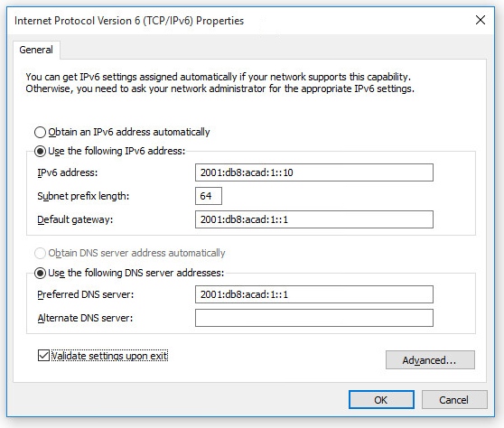The image size is (504, 428).
Task: Click the Preferred DNS server field
Action: click(x=314, y=294)
